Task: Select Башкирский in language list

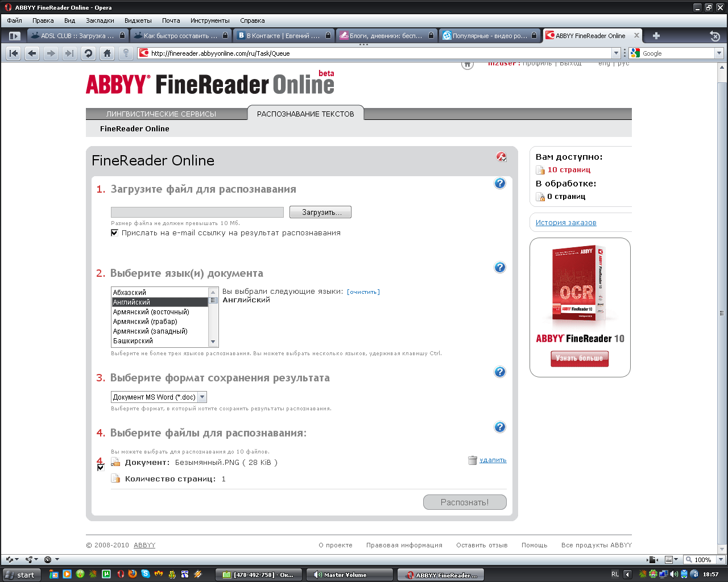Action: pyautogui.click(x=160, y=340)
